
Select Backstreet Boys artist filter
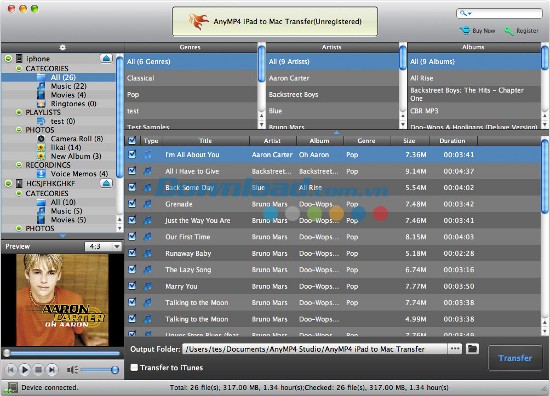tap(333, 94)
